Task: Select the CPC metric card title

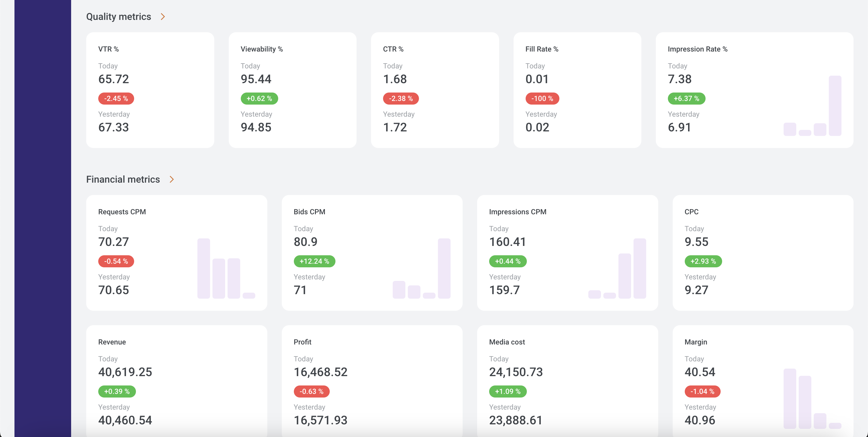Action: pos(691,212)
